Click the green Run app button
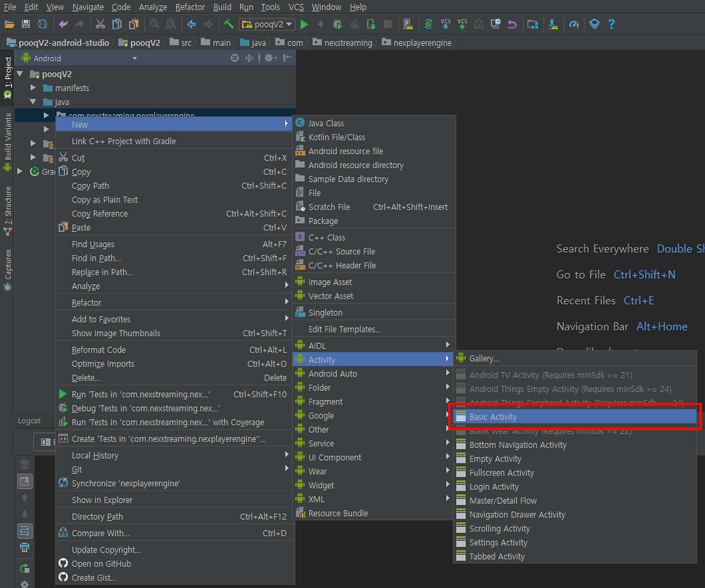This screenshot has height=588, width=705. click(x=304, y=24)
